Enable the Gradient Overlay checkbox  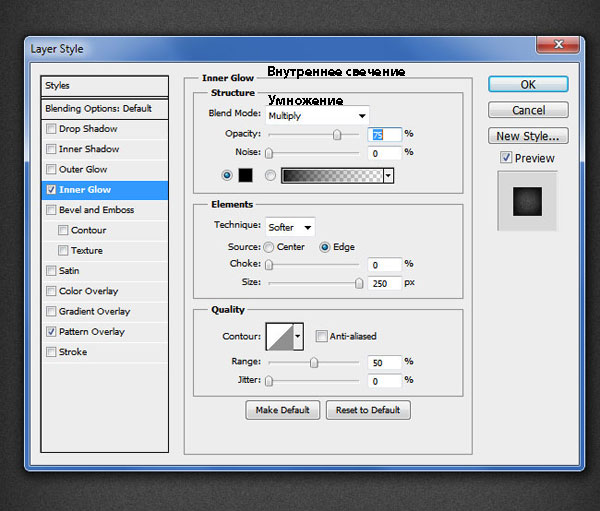[x=51, y=311]
